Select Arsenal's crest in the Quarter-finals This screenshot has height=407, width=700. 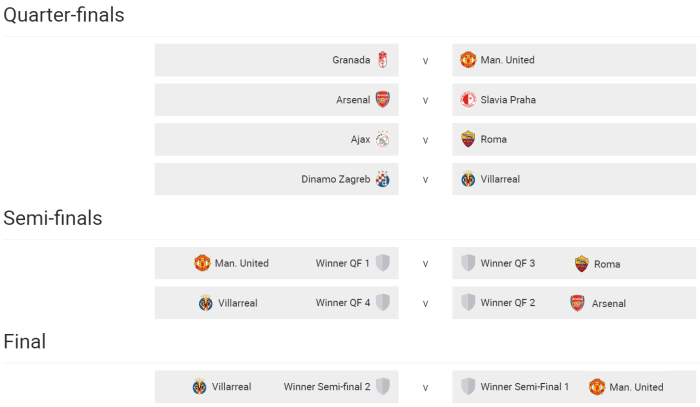coord(382,100)
